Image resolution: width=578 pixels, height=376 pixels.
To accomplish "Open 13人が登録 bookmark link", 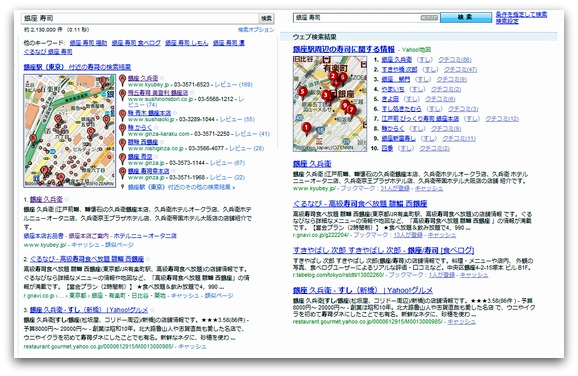I will tap(408, 235).
